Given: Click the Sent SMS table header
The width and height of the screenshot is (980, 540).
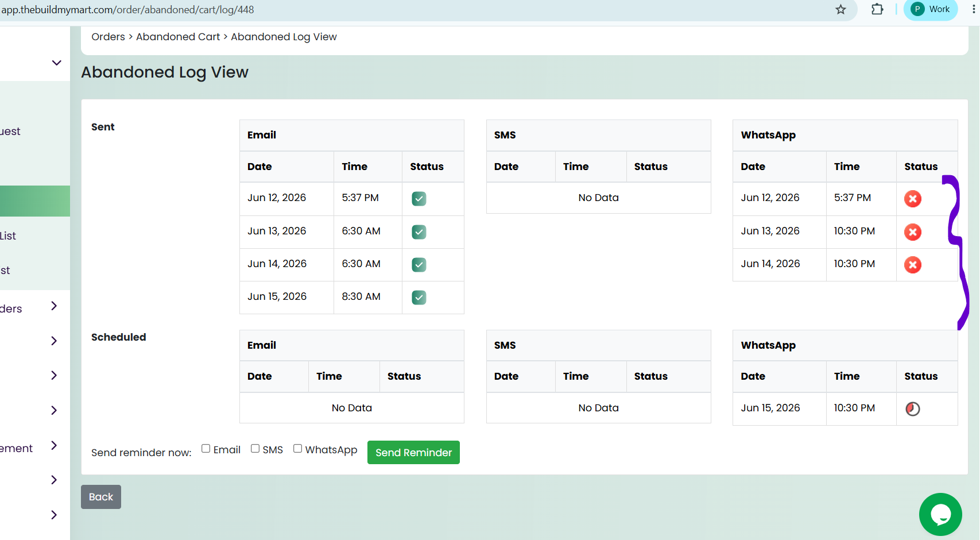Looking at the screenshot, I should click(x=598, y=135).
